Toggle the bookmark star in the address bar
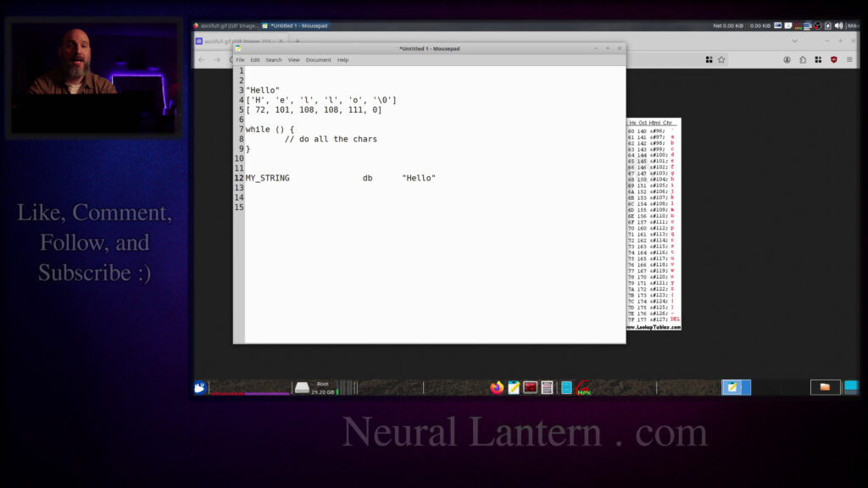This screenshot has height=488, width=868. pos(722,60)
